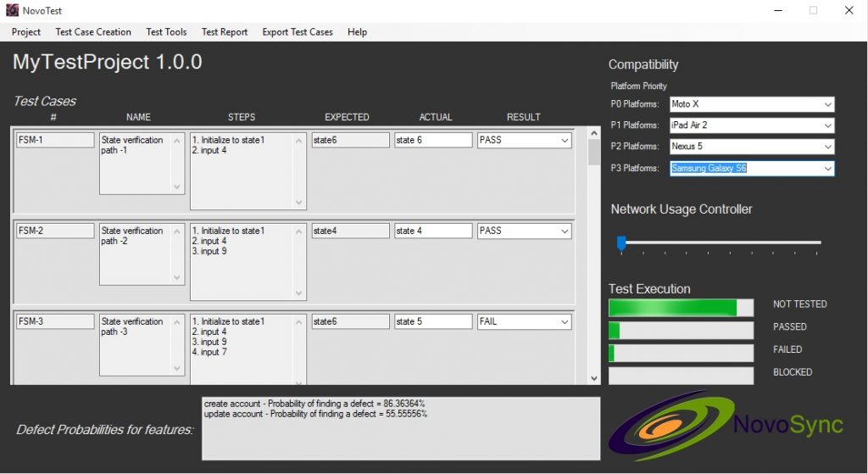868x474 pixels.
Task: Click the FSM-2 ACTUAL field with state 4
Action: tap(433, 231)
